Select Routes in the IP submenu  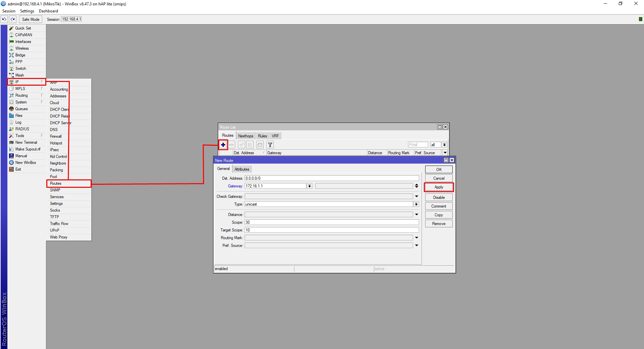pos(69,183)
